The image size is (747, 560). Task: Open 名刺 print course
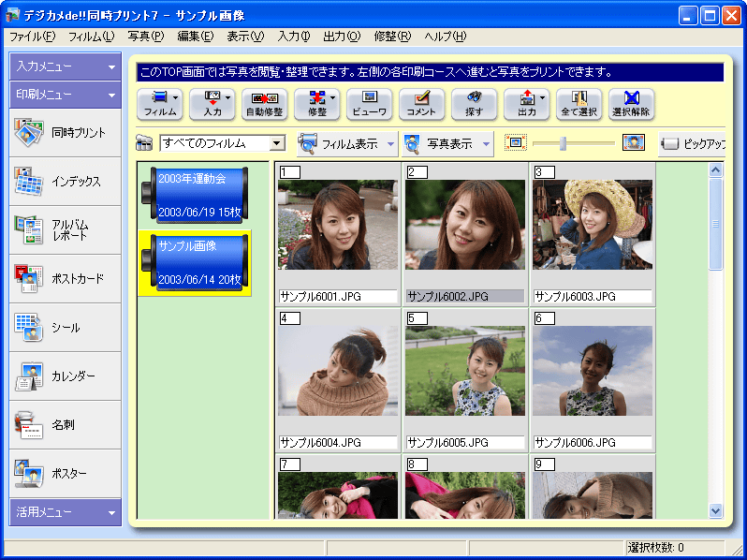pyautogui.click(x=66, y=424)
